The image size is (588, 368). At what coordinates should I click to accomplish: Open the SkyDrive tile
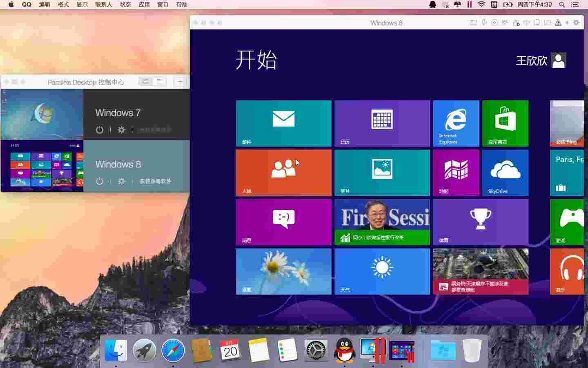click(x=505, y=173)
